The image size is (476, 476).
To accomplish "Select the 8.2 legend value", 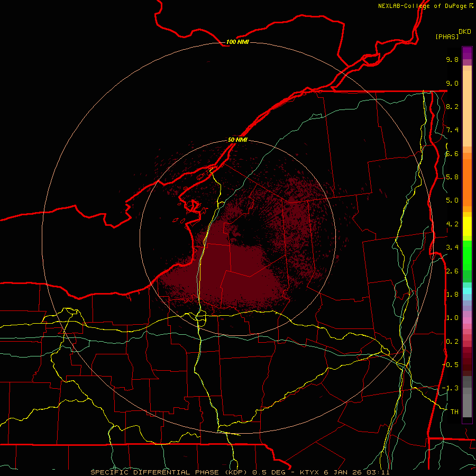I will [x=452, y=106].
